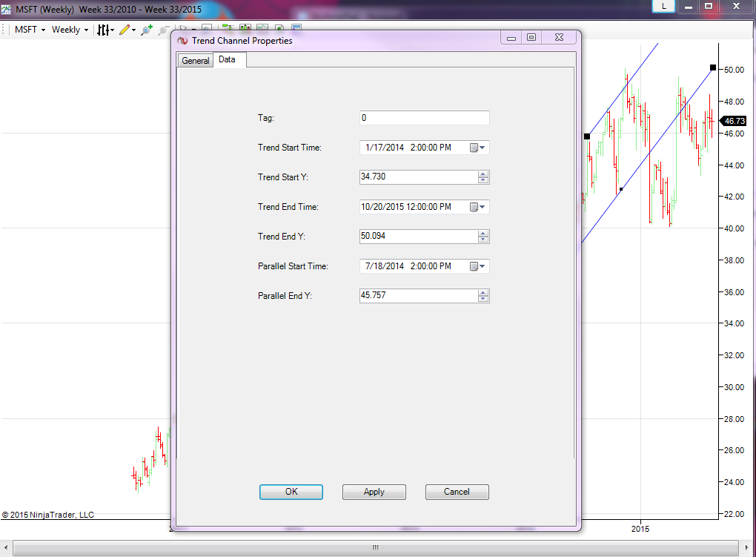The width and height of the screenshot is (756, 557).
Task: Open the Trend End Time calendar dropdown
Action: tap(477, 207)
